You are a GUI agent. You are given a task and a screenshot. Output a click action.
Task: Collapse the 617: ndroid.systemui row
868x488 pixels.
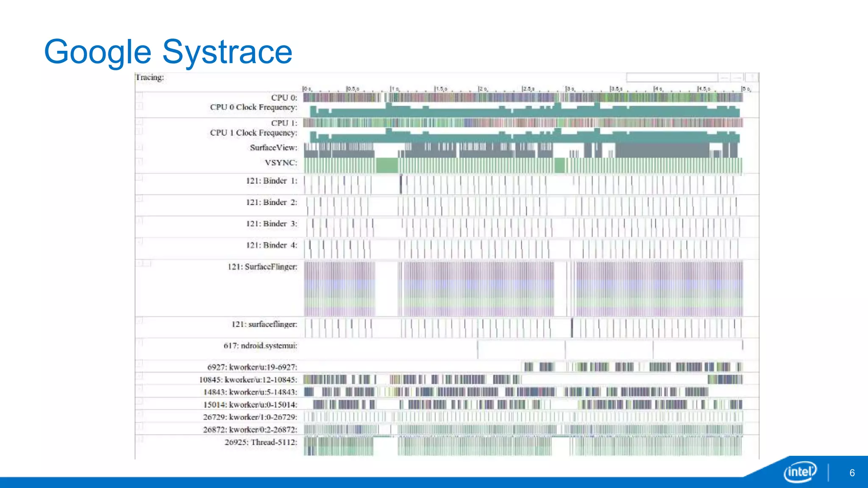(139, 342)
